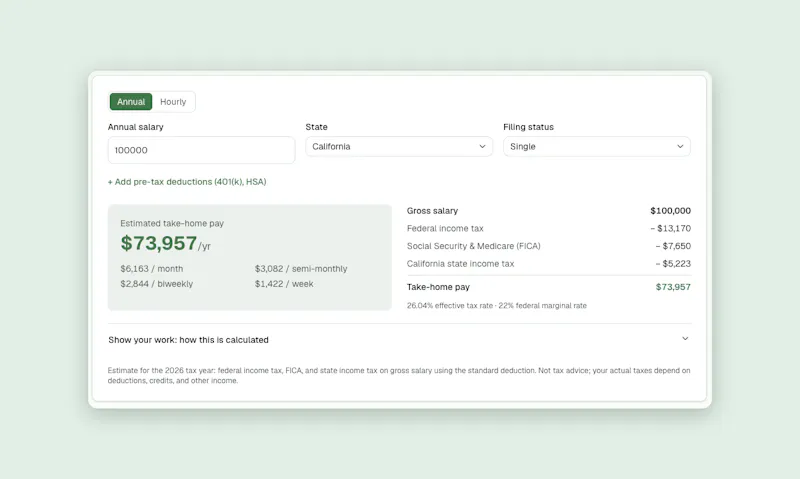Select the '$1,422 / week' value
Screen dimensions: 800x479
pyautogui.click(x=284, y=284)
